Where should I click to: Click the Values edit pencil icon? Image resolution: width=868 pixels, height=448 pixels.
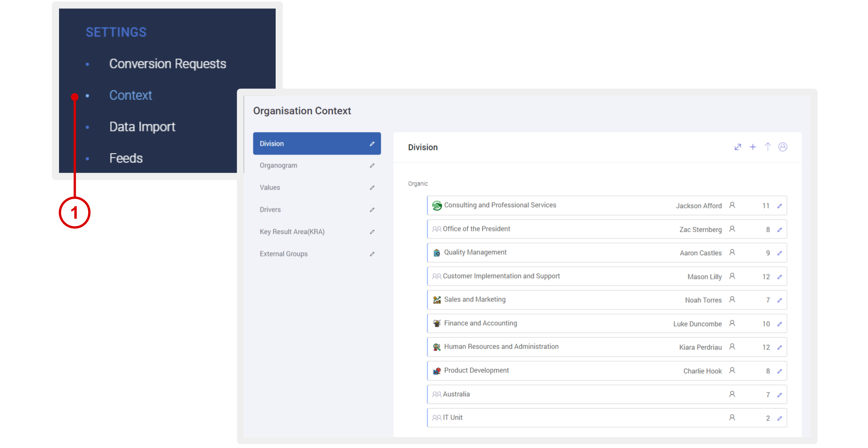click(372, 187)
